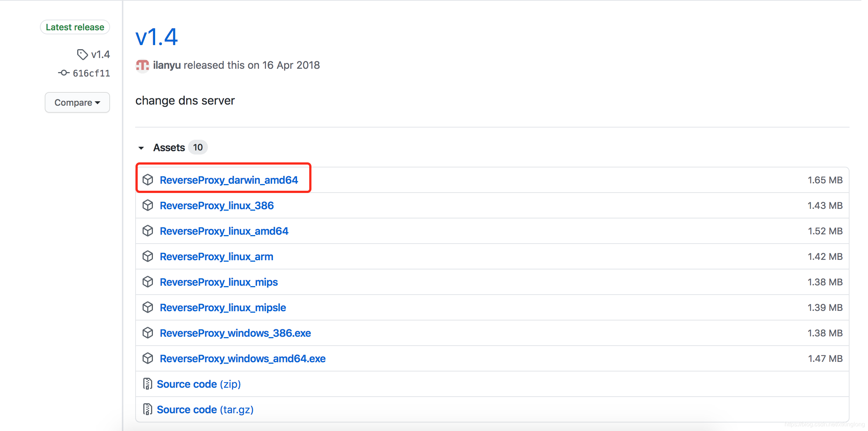Viewport: 868px width, 431px height.
Task: Click package icon beside ReverseProxy_linux_arm
Action: pos(148,257)
